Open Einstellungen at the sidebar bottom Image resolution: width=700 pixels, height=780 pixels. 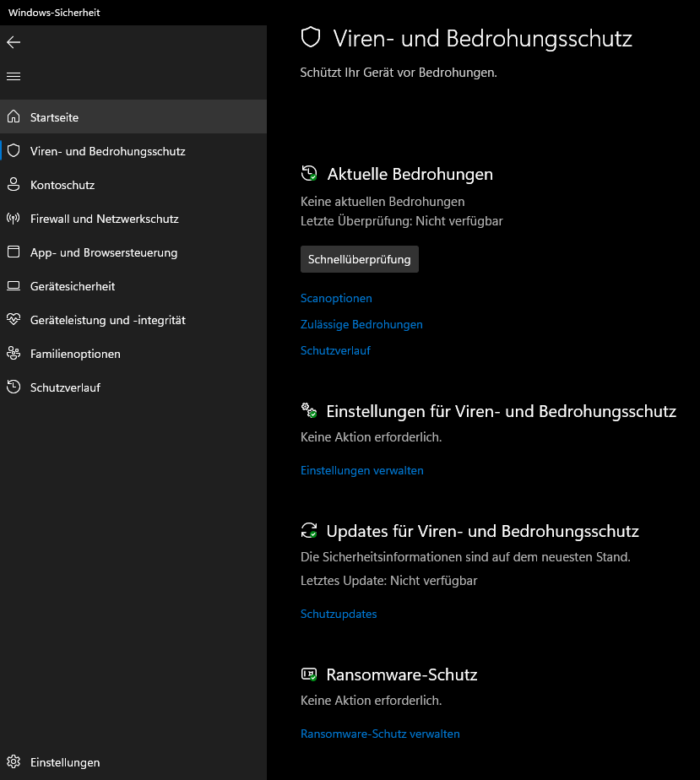coord(64,762)
